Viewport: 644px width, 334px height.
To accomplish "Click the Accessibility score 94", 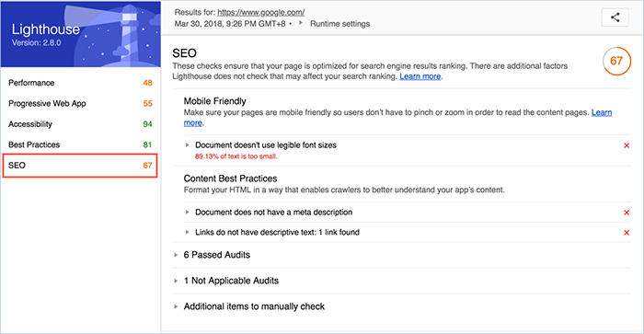I will [x=147, y=124].
